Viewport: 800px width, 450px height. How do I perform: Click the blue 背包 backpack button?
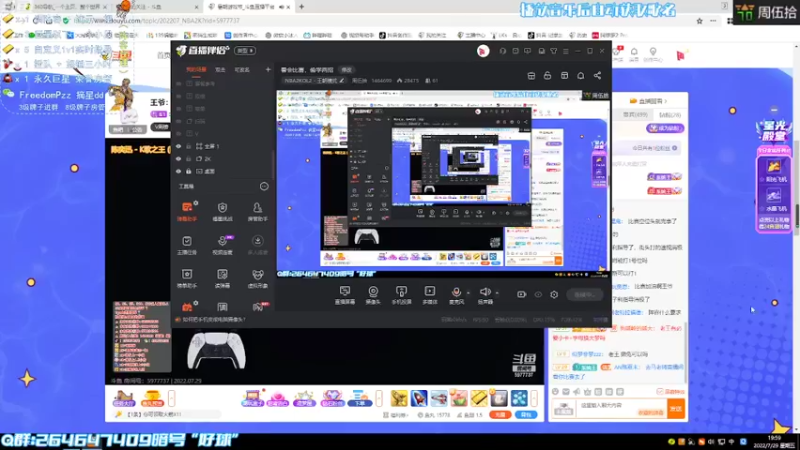tap(526, 415)
